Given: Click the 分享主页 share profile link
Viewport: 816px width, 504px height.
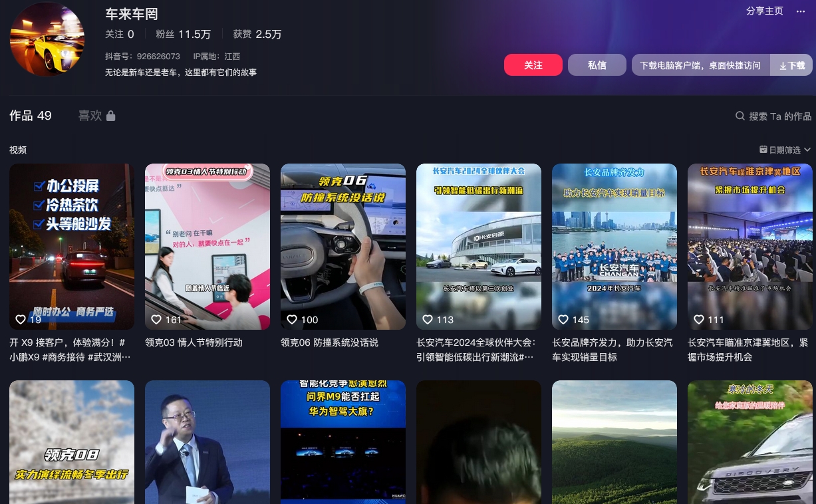Looking at the screenshot, I should (765, 11).
